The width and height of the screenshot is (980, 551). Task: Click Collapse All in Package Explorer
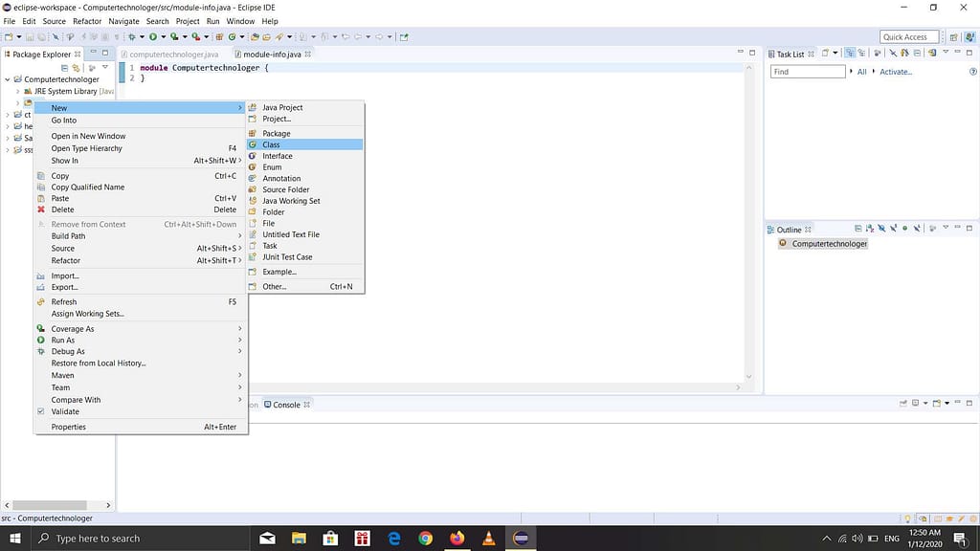point(64,68)
